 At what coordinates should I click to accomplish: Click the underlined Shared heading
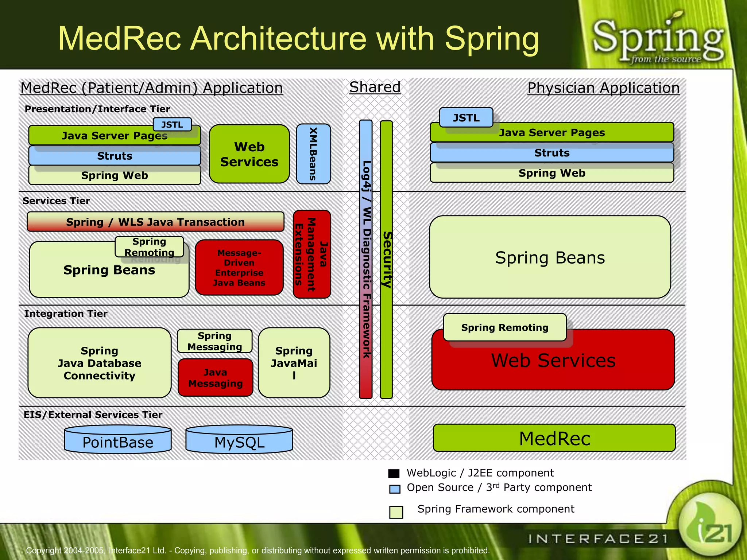coord(375,87)
